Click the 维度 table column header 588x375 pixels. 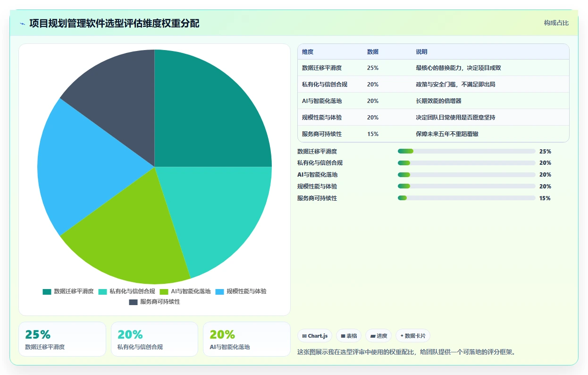coord(308,51)
